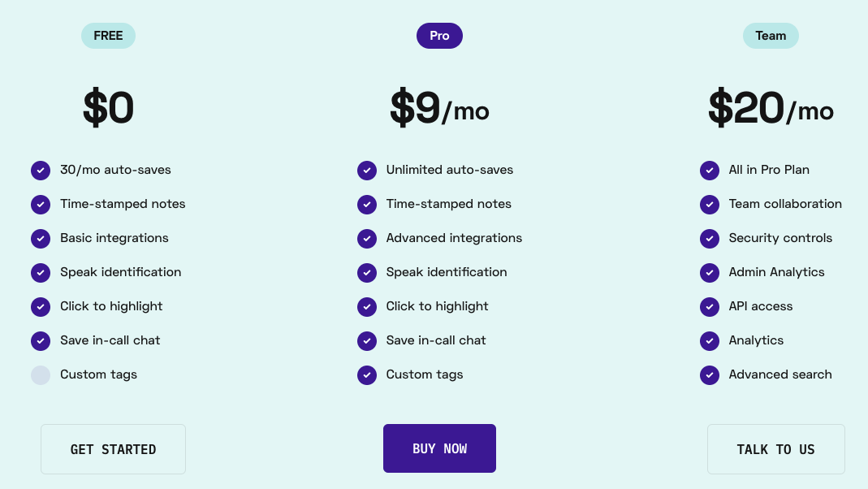Viewport: 868px width, 489px height.
Task: Click checkmark beside Advanced integrations
Action: pos(367,239)
